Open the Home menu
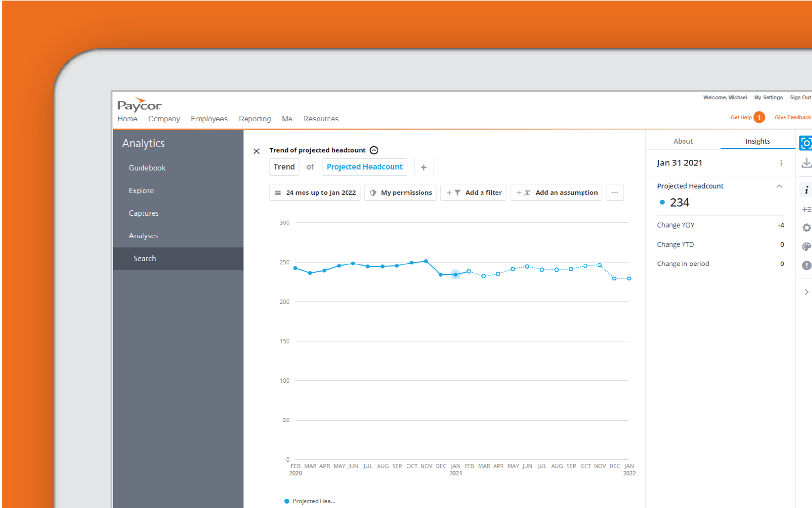This screenshot has height=508, width=812. (127, 119)
